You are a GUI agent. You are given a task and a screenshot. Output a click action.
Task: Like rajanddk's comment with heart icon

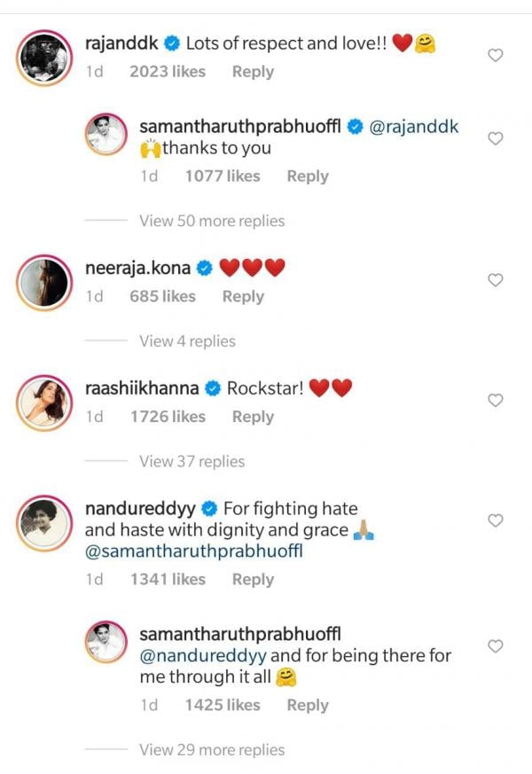[x=497, y=55]
